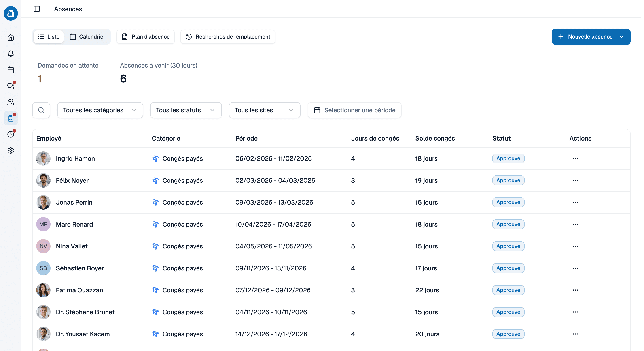Image resolution: width=644 pixels, height=351 pixels.
Task: Open actions menu for Sébastien Boyer
Action: (576, 268)
